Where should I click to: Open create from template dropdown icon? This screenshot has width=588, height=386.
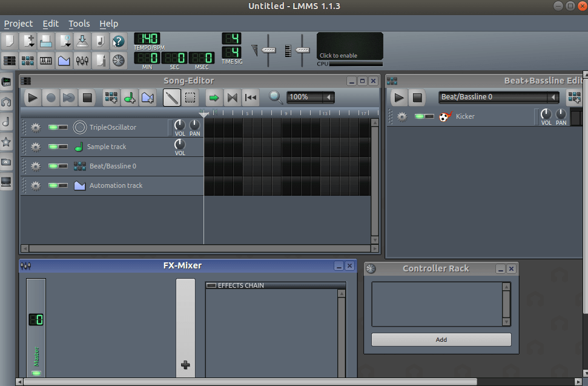point(28,41)
